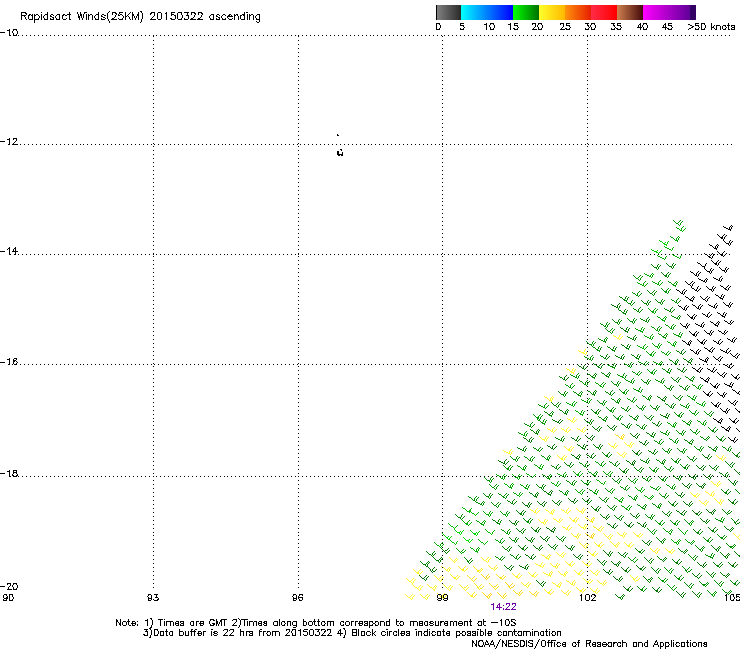Click the '-14' latitude axis label
This screenshot has height=650, width=740.
pos(9,251)
